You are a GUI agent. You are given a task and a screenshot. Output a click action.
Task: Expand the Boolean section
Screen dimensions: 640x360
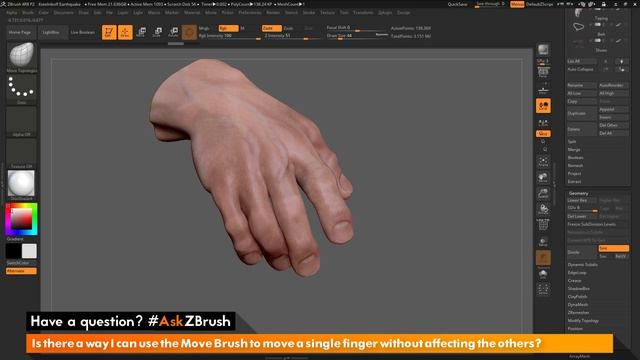[576, 158]
